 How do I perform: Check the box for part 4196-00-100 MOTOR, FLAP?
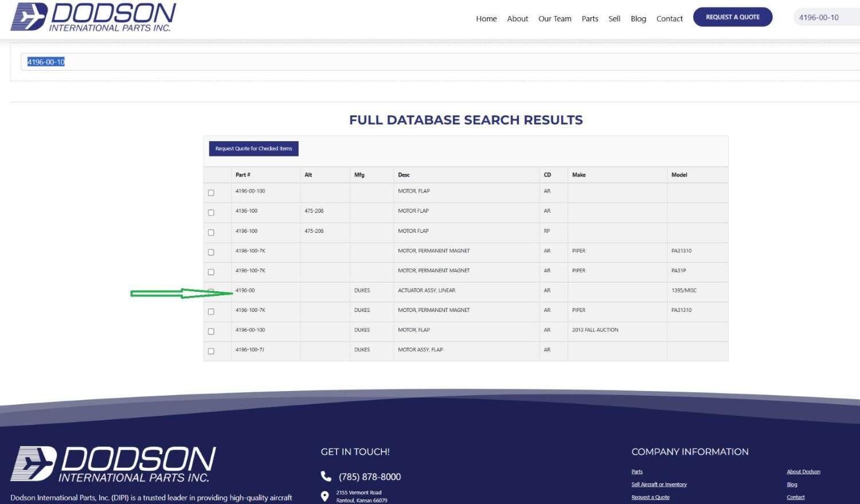click(x=211, y=193)
